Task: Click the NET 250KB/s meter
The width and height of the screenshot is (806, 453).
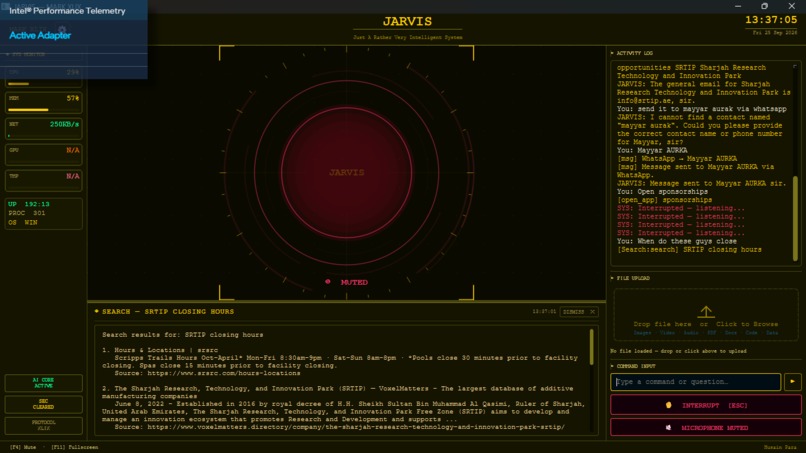Action: (x=44, y=129)
